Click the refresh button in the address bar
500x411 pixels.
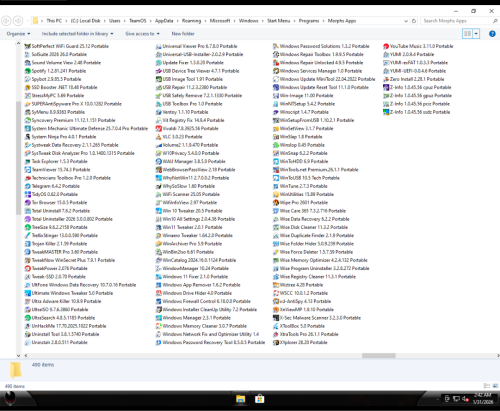pyautogui.click(x=414, y=21)
